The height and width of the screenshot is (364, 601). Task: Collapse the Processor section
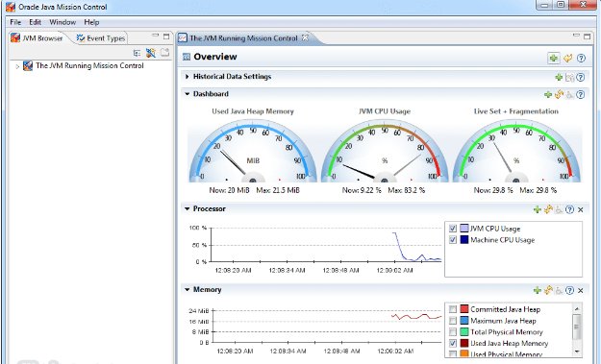[188, 208]
